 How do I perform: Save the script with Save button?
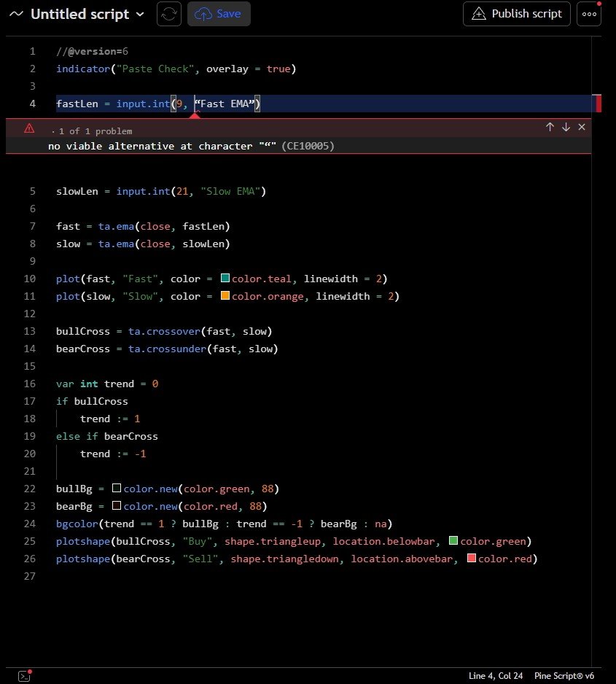[219, 14]
